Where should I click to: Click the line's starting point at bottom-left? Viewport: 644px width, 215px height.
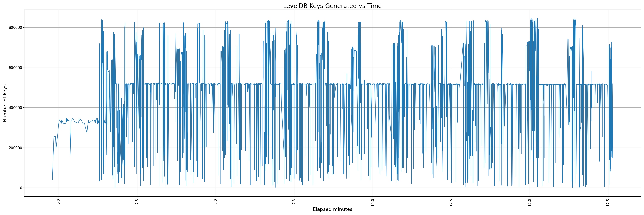52,180
